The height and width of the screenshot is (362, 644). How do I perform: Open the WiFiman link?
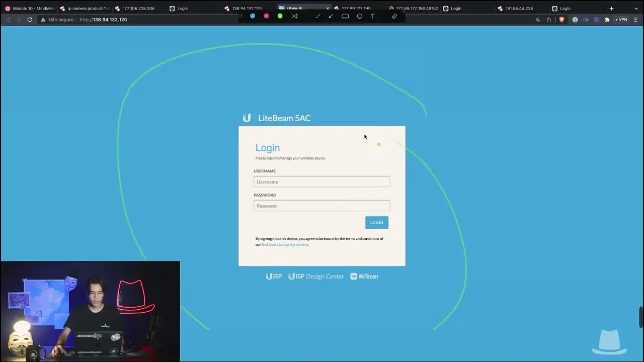[x=364, y=277]
